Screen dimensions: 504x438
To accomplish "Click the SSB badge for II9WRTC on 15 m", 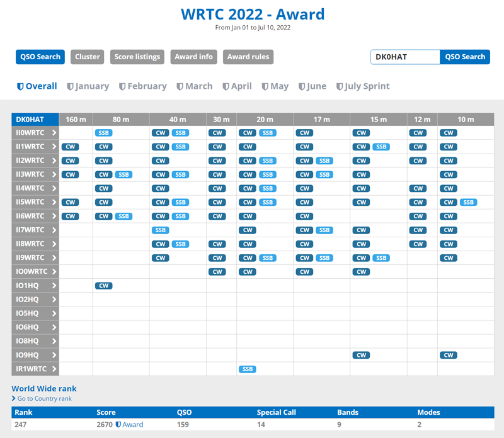I will tap(381, 258).
